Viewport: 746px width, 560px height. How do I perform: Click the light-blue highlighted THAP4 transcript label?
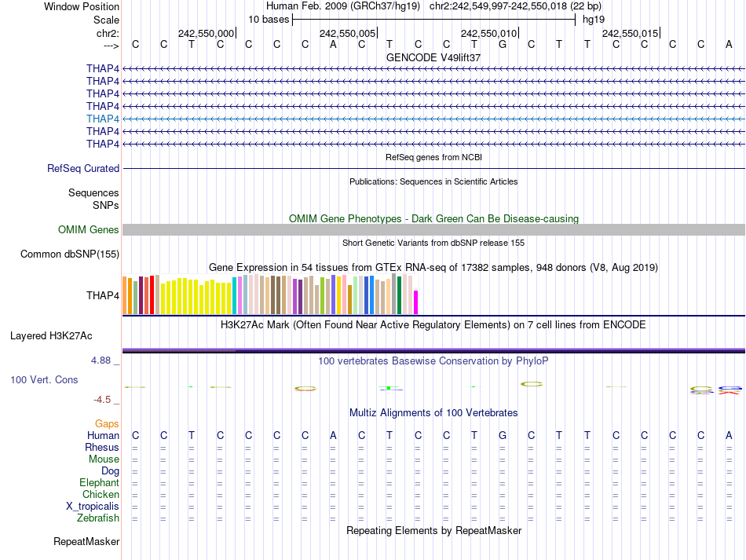[x=103, y=119]
